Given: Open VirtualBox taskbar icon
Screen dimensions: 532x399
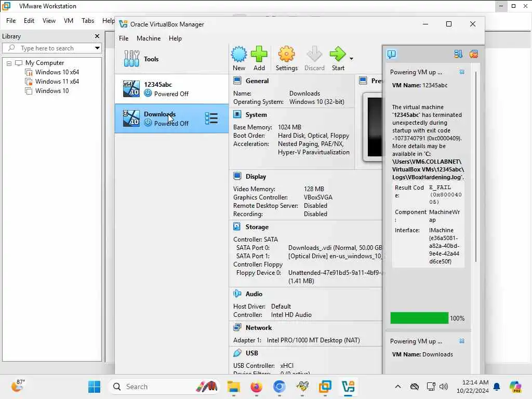Looking at the screenshot, I should click(x=348, y=387).
